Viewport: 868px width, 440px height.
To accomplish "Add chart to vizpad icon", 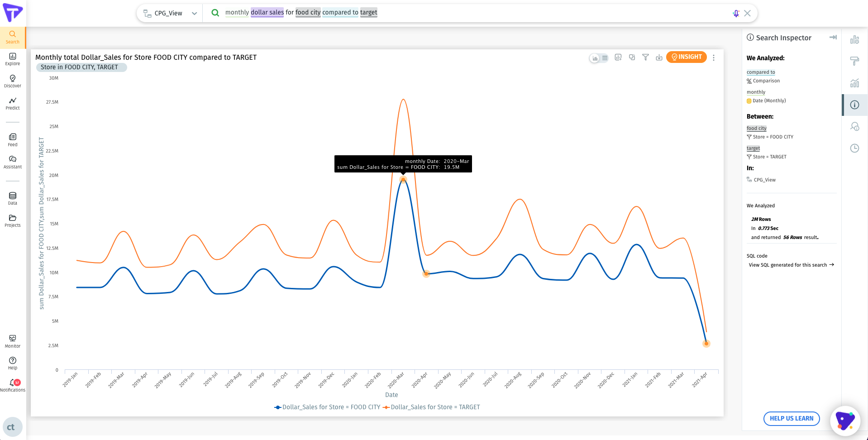I will (618, 57).
